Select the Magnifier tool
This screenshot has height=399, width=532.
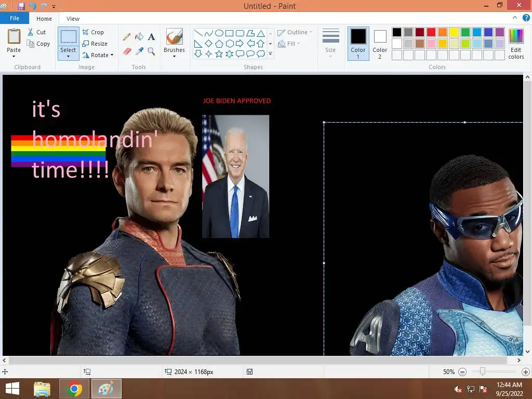(x=151, y=51)
